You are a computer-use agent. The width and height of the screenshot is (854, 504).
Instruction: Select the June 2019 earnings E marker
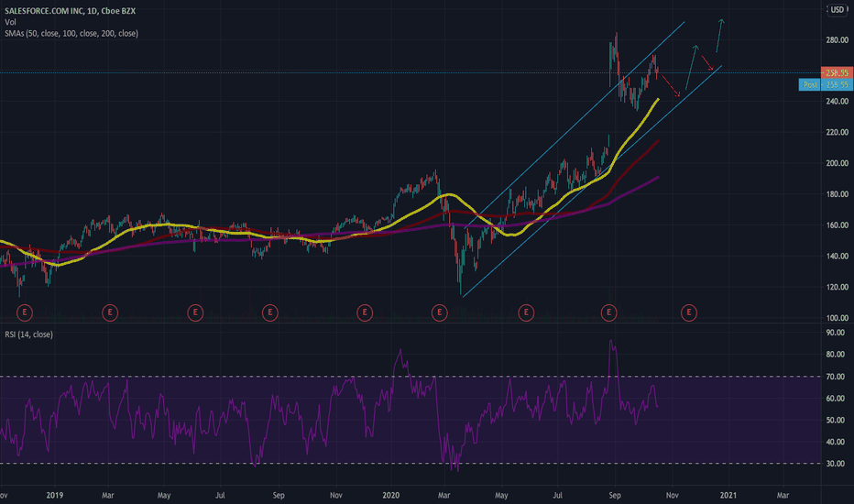click(x=195, y=312)
